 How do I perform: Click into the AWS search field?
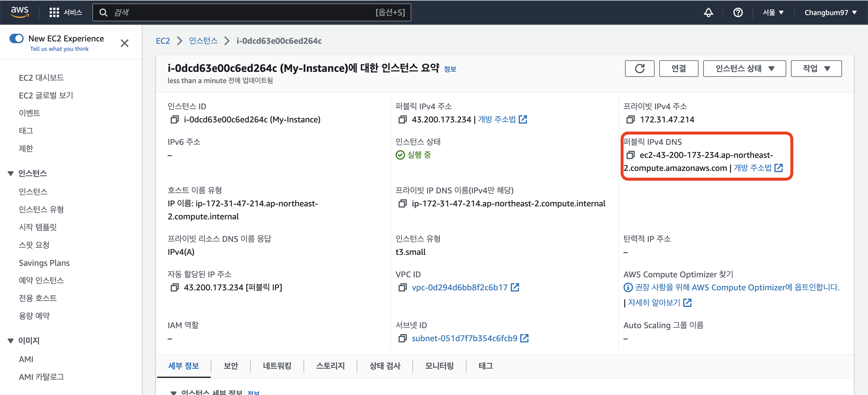(243, 13)
